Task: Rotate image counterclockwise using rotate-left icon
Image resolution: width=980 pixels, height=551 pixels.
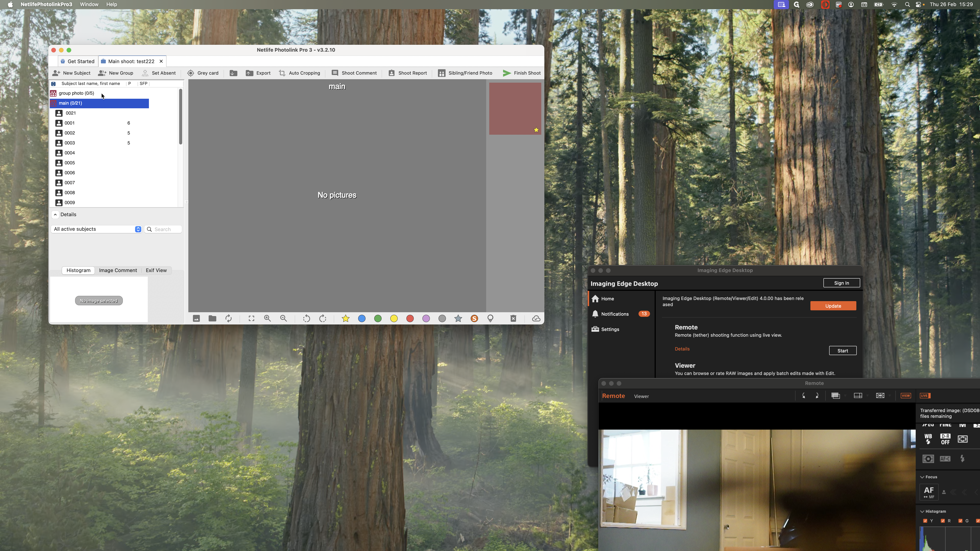Action: (306, 319)
